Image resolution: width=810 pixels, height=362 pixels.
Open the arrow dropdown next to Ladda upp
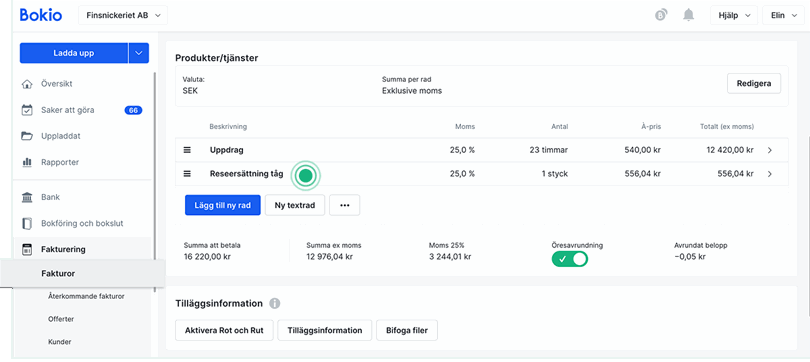click(138, 53)
